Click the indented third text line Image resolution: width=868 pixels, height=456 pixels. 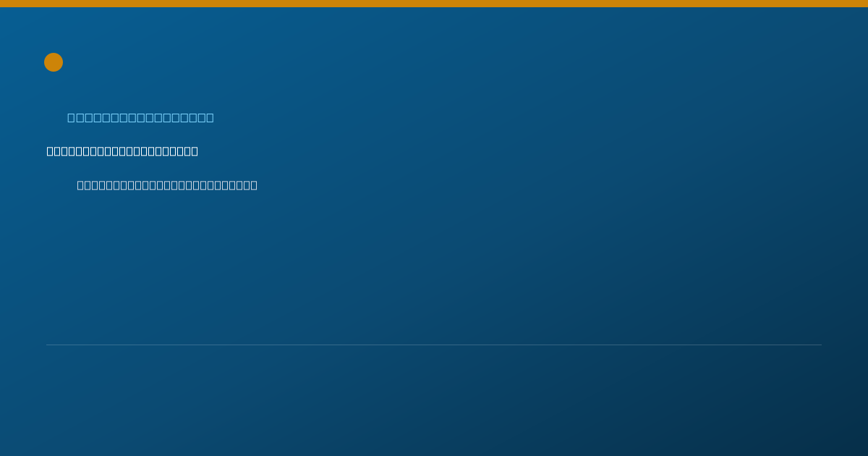[x=167, y=185]
